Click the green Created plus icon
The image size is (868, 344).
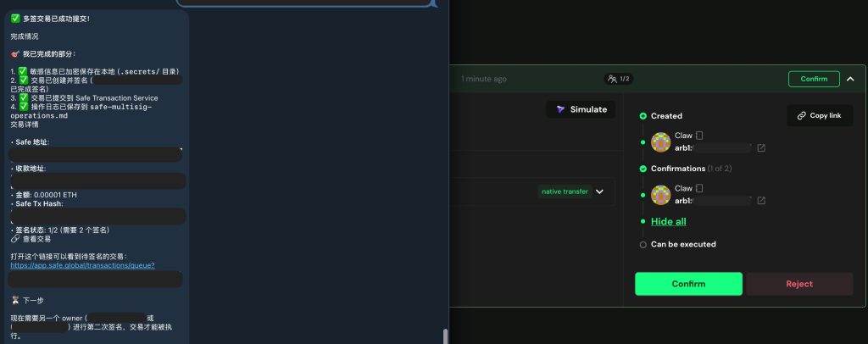coord(643,116)
